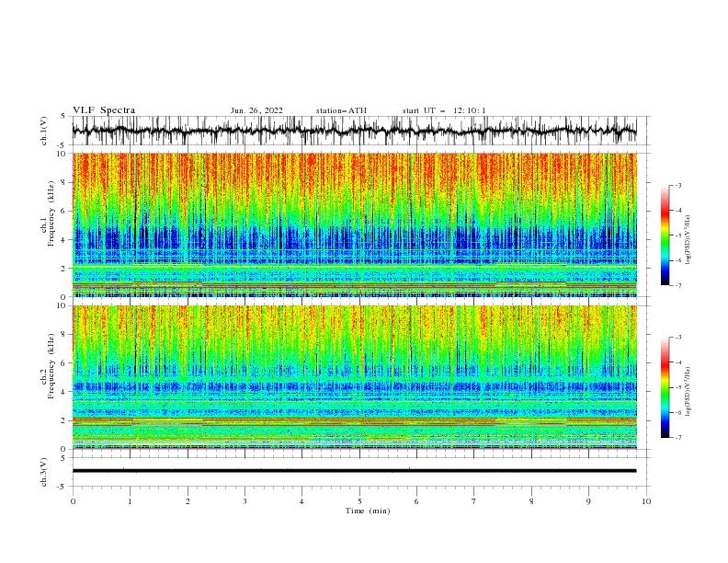This screenshot has height=563, width=728.
Task: Click the "10" tick label on time axis
Action: click(646, 501)
